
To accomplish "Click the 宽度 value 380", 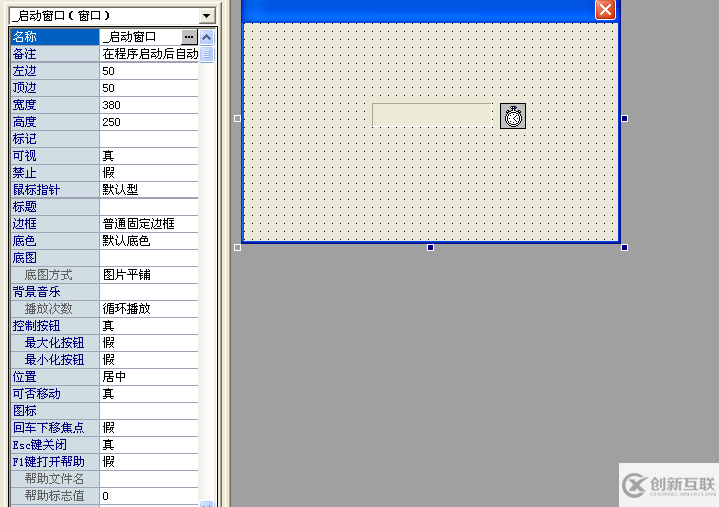I will tap(149, 105).
